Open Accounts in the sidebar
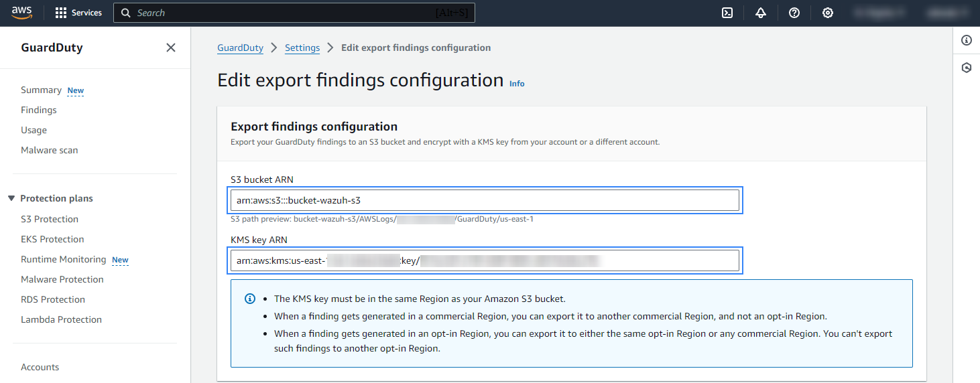The width and height of the screenshot is (980, 383). [40, 367]
